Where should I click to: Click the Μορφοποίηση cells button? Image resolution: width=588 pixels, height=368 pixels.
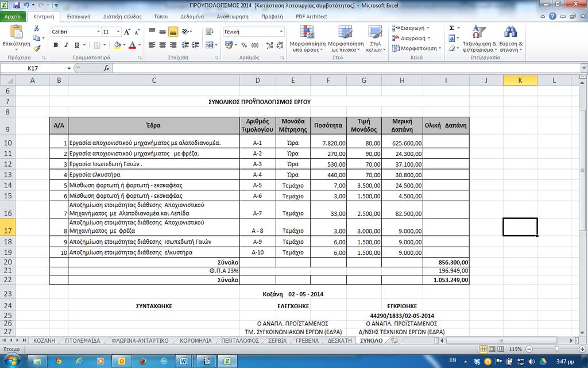click(x=417, y=48)
